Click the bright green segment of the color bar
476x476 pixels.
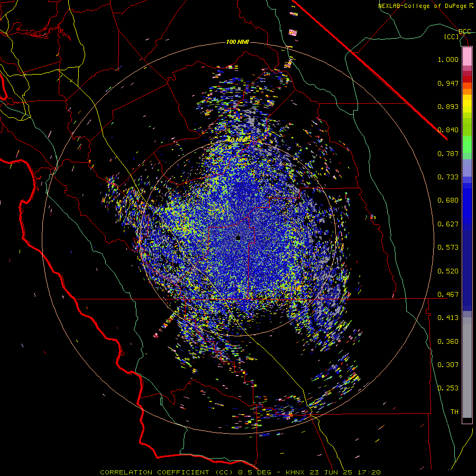tap(467, 144)
